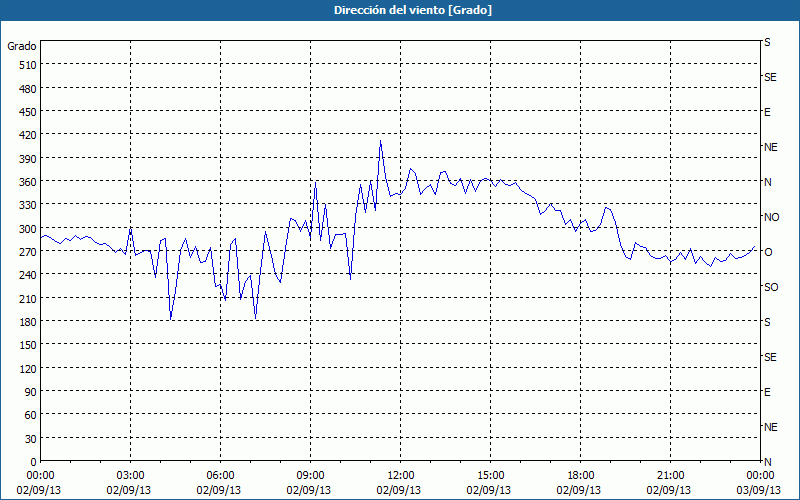Click compass label 'NE' at 405 level
The height and width of the screenshot is (500, 800).
coord(771,147)
